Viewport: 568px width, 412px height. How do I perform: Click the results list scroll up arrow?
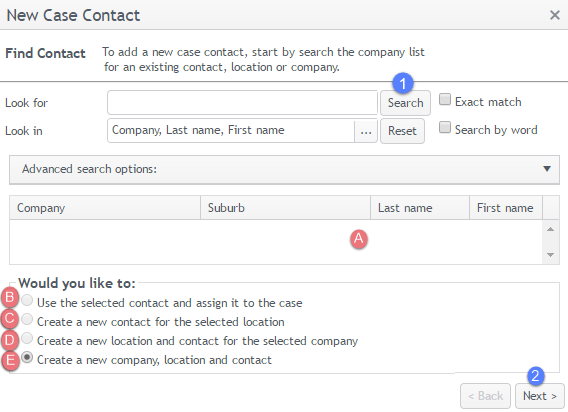click(x=550, y=229)
